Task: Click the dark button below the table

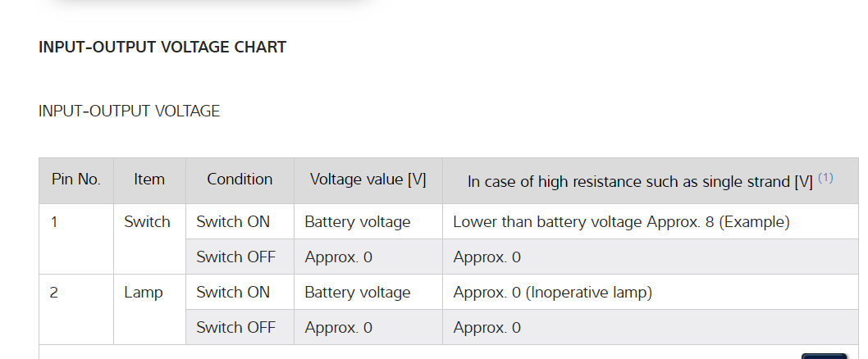Action: tap(824, 356)
